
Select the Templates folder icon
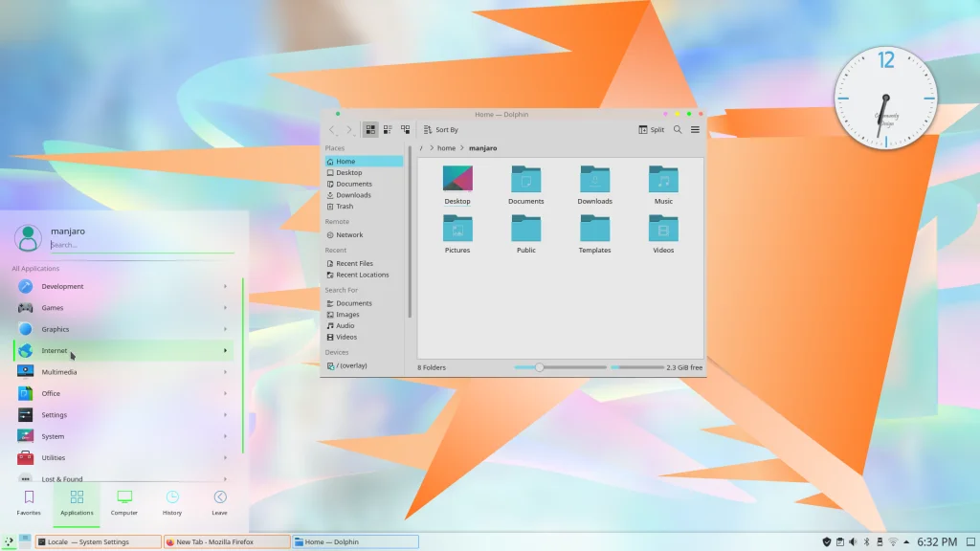594,233
